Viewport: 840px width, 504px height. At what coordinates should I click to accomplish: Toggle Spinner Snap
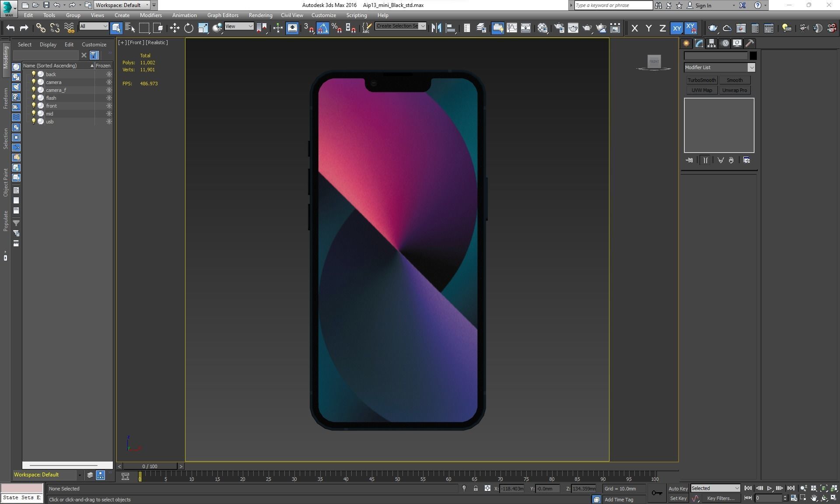351,28
